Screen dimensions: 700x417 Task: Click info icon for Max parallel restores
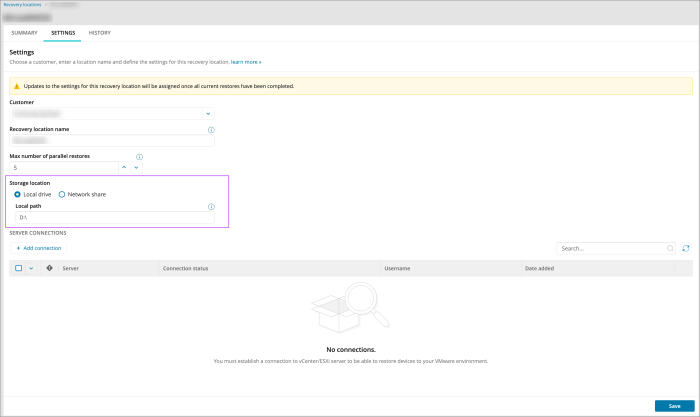139,157
